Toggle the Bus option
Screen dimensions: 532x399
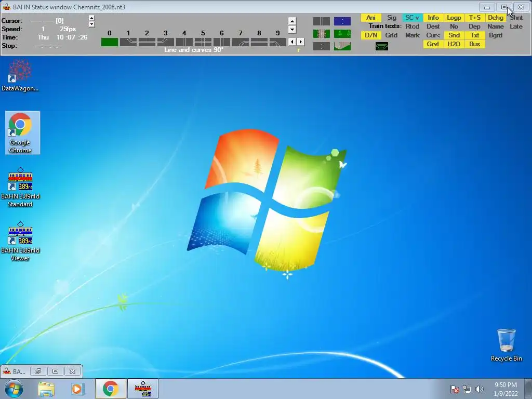pyautogui.click(x=475, y=44)
